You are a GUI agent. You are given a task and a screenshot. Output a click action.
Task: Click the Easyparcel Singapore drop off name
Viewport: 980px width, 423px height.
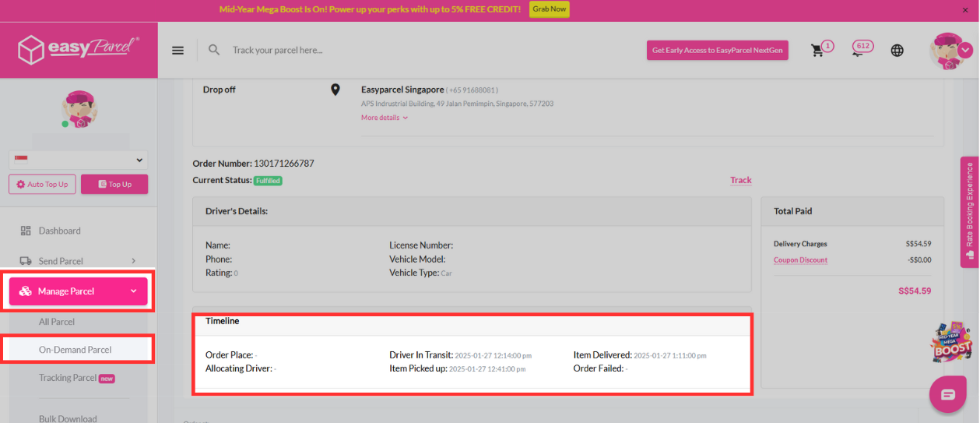click(x=402, y=90)
